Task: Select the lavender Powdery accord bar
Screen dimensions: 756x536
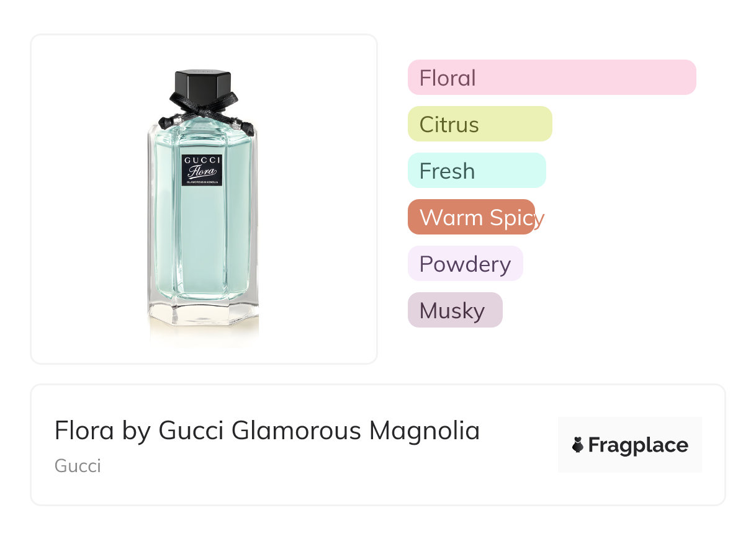Action: [x=466, y=264]
